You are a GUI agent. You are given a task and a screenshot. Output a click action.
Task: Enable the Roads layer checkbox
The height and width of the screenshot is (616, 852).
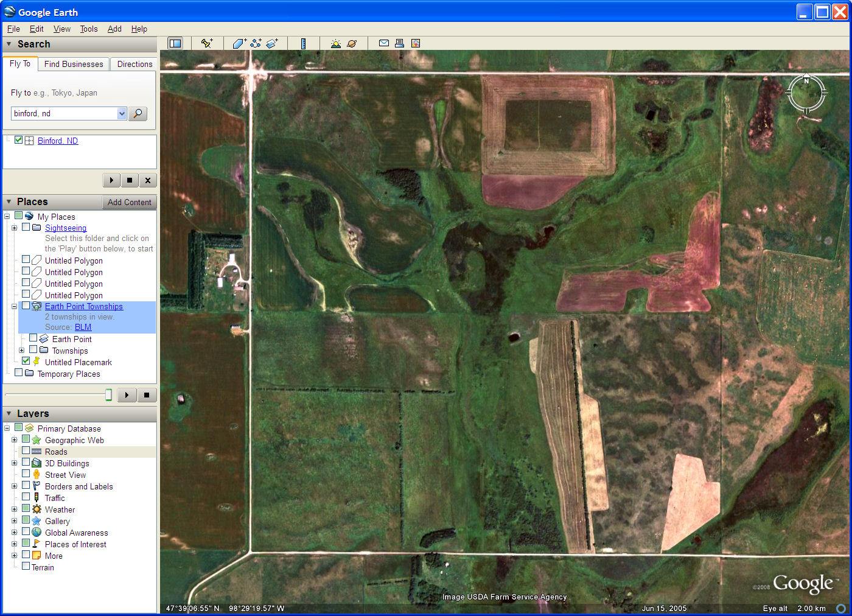26,451
